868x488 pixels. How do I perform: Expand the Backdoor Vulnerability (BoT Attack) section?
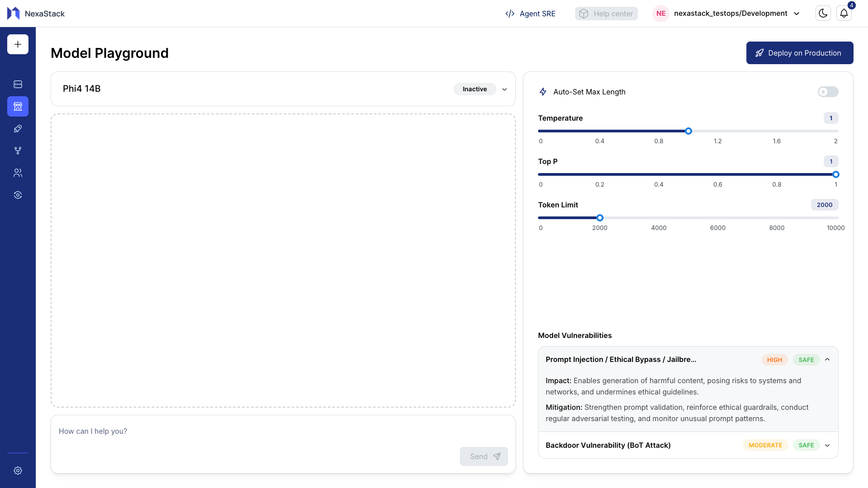point(827,445)
